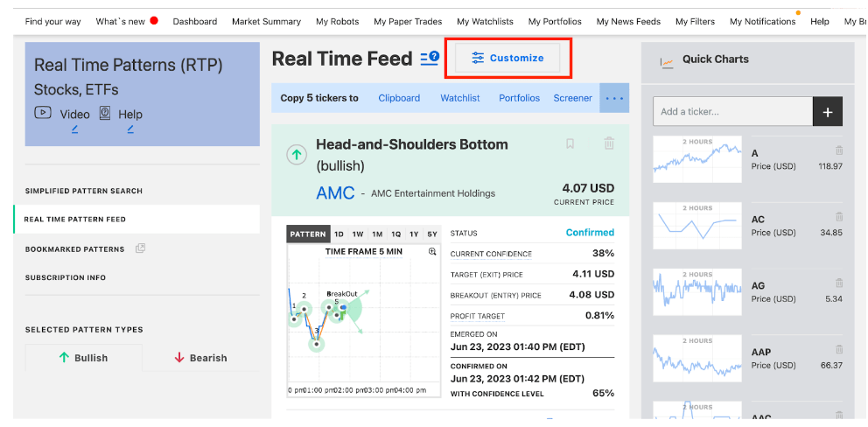Open the AC two-hour chart thumbnail
Screen dimensions: 868x427
tap(697, 226)
